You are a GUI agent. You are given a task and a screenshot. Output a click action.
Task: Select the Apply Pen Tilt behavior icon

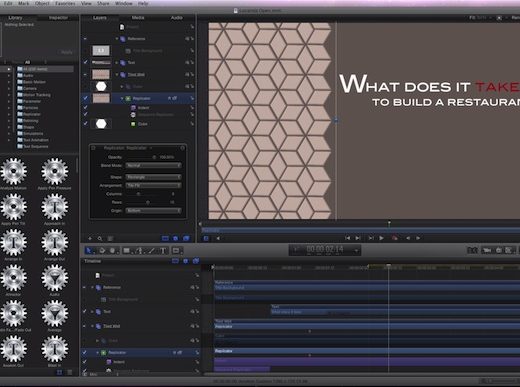click(x=13, y=207)
